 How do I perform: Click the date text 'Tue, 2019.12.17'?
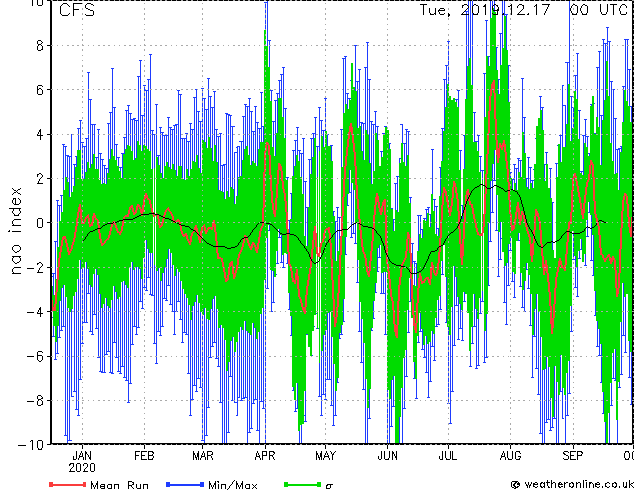(x=485, y=10)
